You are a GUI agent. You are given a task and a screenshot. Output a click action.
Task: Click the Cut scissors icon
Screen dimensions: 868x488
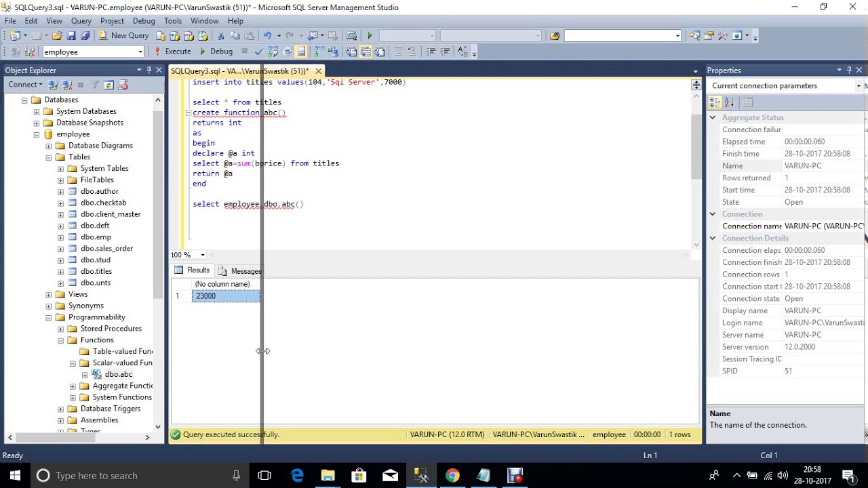tap(220, 35)
